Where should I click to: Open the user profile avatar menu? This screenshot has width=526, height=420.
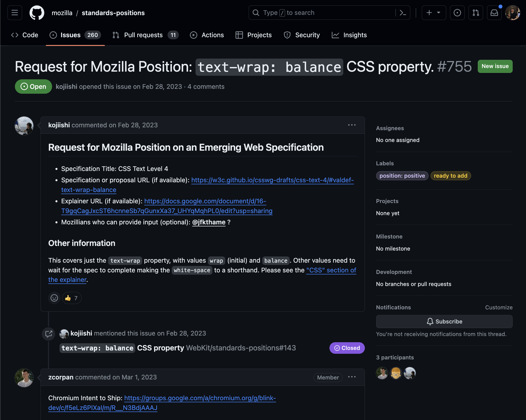[x=512, y=13]
